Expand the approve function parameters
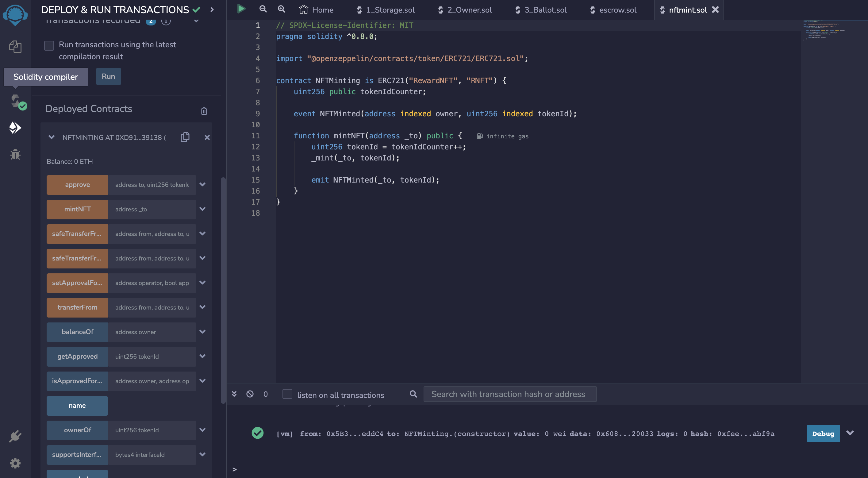The height and width of the screenshot is (478, 868). point(202,184)
